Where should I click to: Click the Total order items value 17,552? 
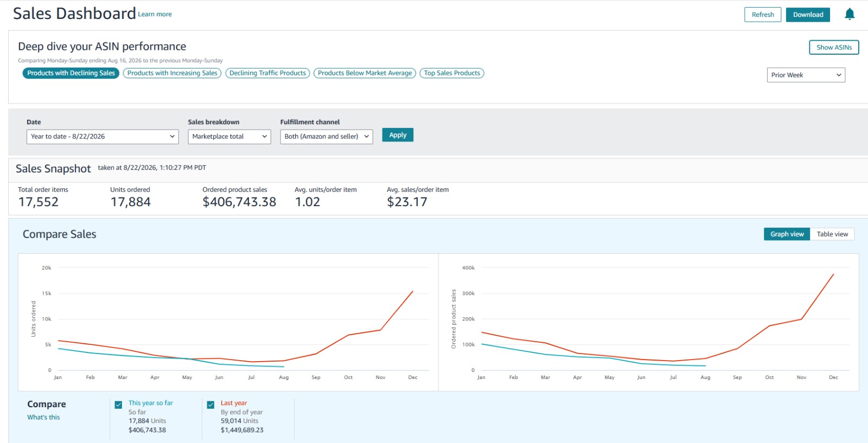point(38,202)
